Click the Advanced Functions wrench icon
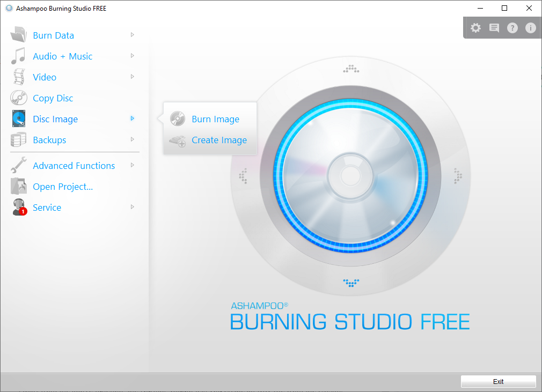The height and width of the screenshot is (392, 542). [19, 165]
